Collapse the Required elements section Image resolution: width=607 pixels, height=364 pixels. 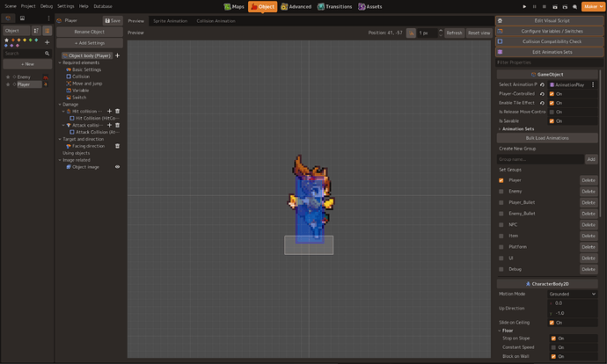[60, 62]
